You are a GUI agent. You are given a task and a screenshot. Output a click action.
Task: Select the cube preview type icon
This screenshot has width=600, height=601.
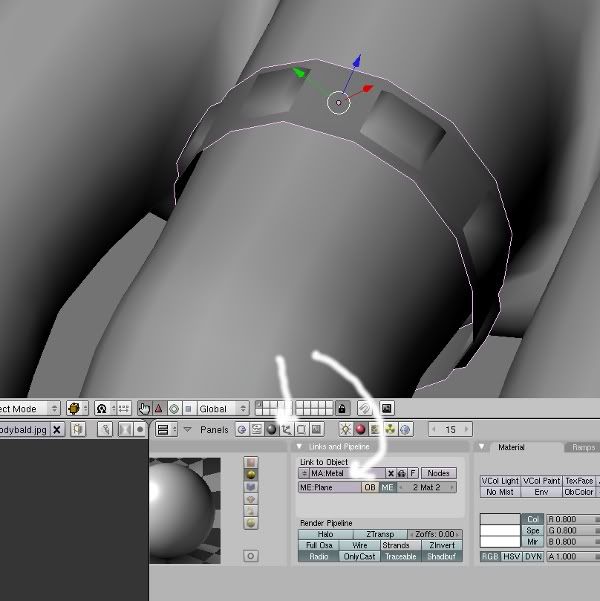click(251, 487)
